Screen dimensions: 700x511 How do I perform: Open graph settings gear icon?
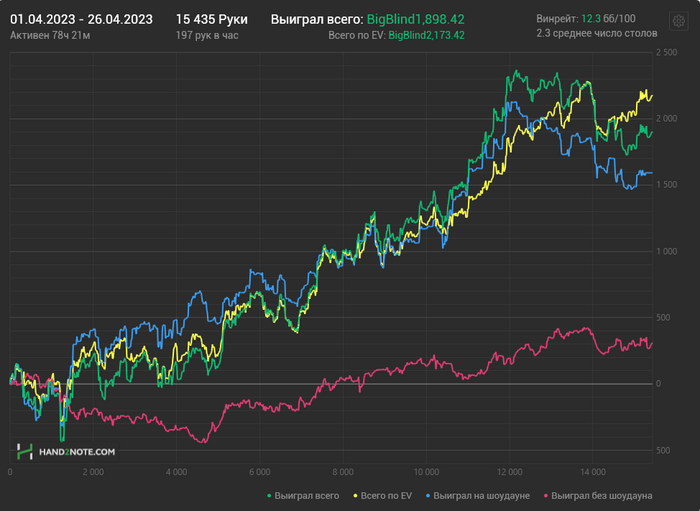pyautogui.click(x=679, y=21)
